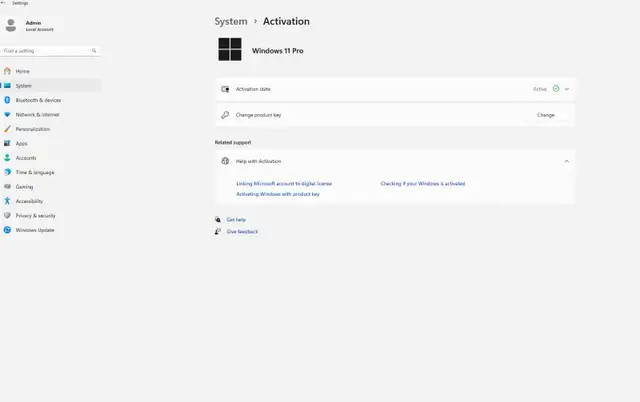
Task: Click the Change product key row label
Action: point(258,115)
